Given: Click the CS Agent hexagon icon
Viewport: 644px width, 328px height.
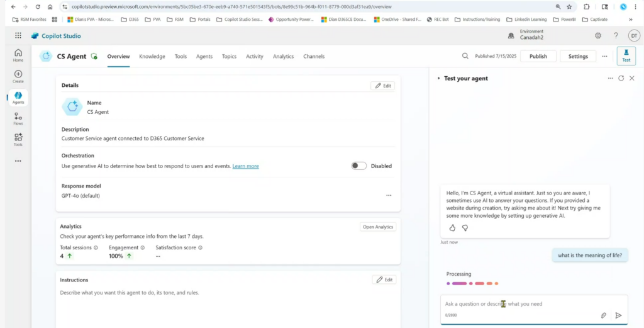Looking at the screenshot, I should [x=46, y=56].
